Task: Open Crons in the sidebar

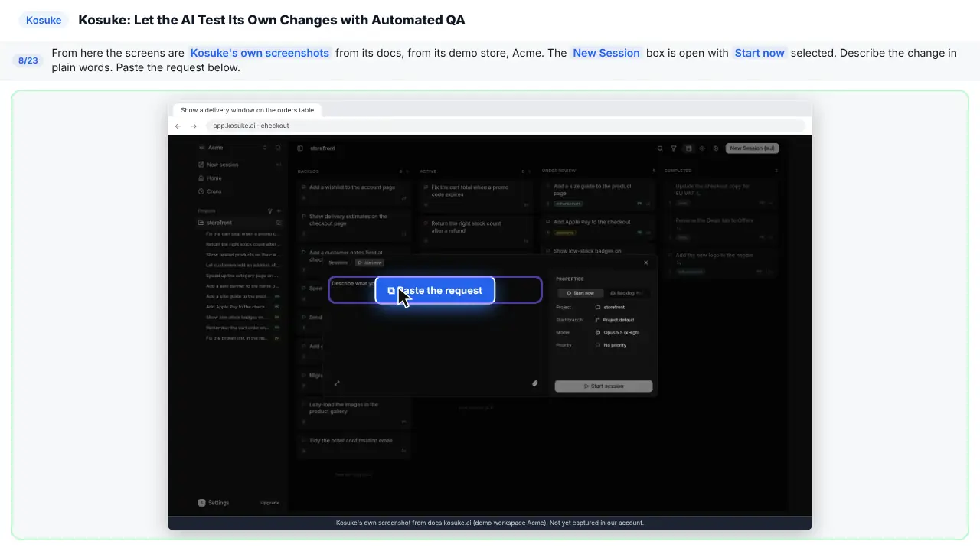Action: click(240, 191)
